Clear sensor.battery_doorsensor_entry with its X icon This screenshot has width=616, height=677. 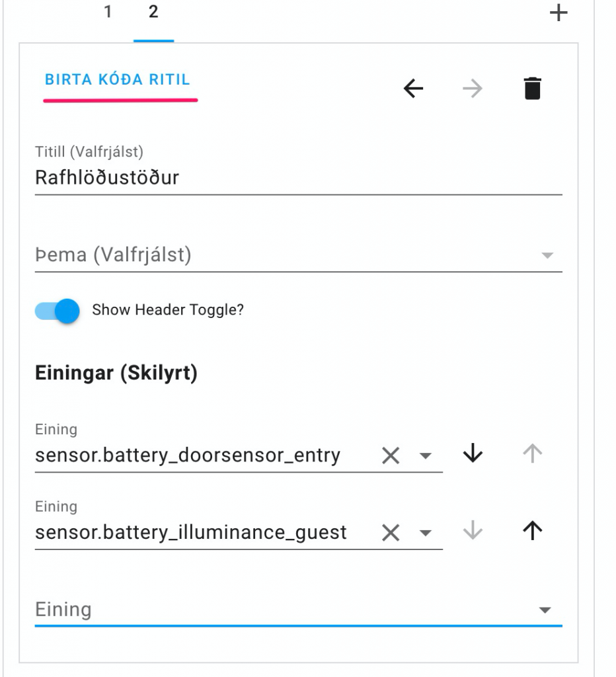pyautogui.click(x=391, y=454)
